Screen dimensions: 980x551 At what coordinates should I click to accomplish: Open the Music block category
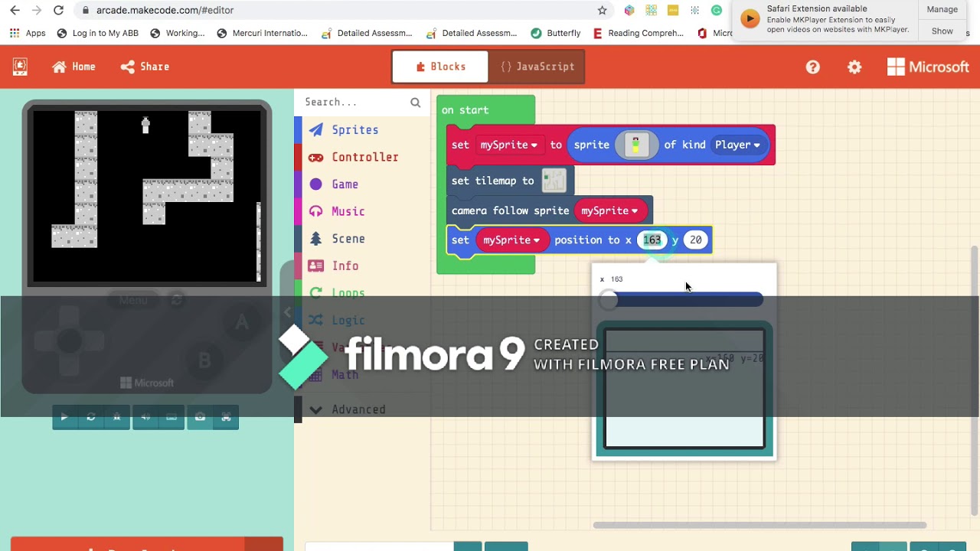tap(348, 212)
